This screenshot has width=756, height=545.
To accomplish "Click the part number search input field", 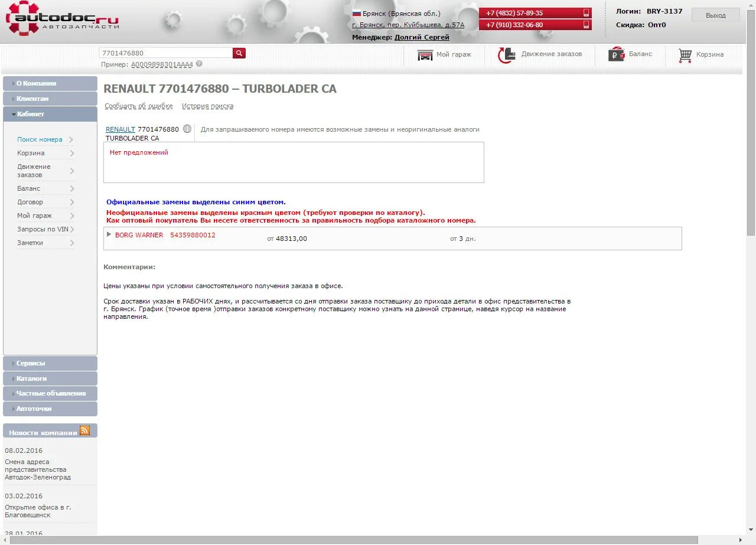I will coord(166,53).
